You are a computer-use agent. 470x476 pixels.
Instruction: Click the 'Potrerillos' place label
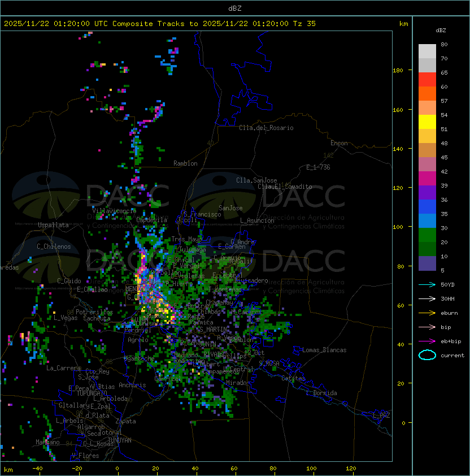pyautogui.click(x=94, y=312)
